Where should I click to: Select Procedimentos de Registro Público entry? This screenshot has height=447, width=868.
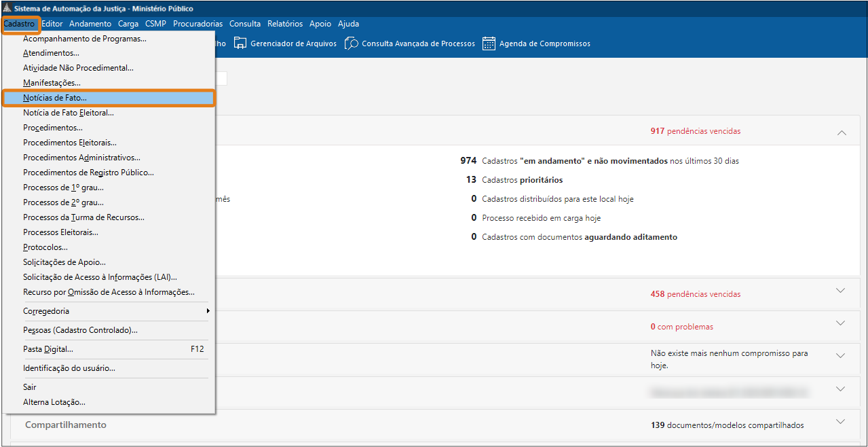click(x=109, y=173)
